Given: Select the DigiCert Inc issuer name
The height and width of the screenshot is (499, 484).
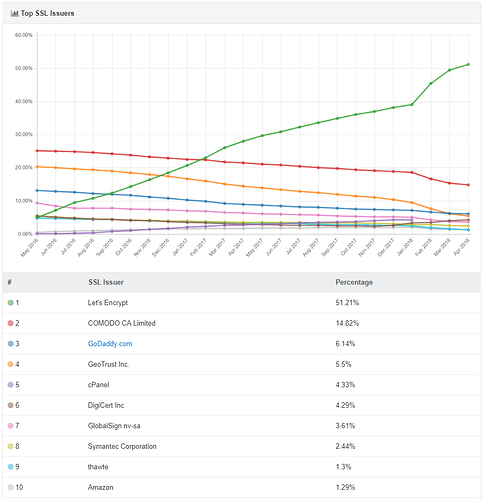Looking at the screenshot, I should (106, 405).
